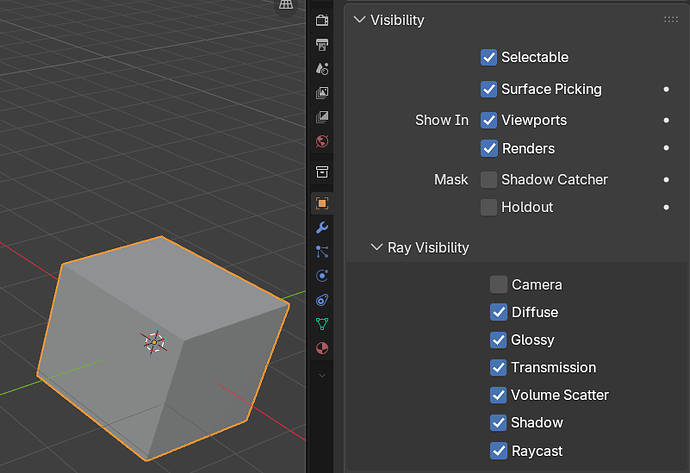This screenshot has width=690, height=473.
Task: Open the Object properties tab
Action: click(322, 203)
